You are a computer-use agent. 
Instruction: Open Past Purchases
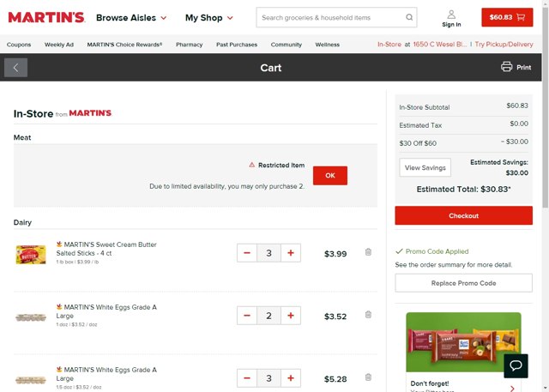tap(237, 45)
